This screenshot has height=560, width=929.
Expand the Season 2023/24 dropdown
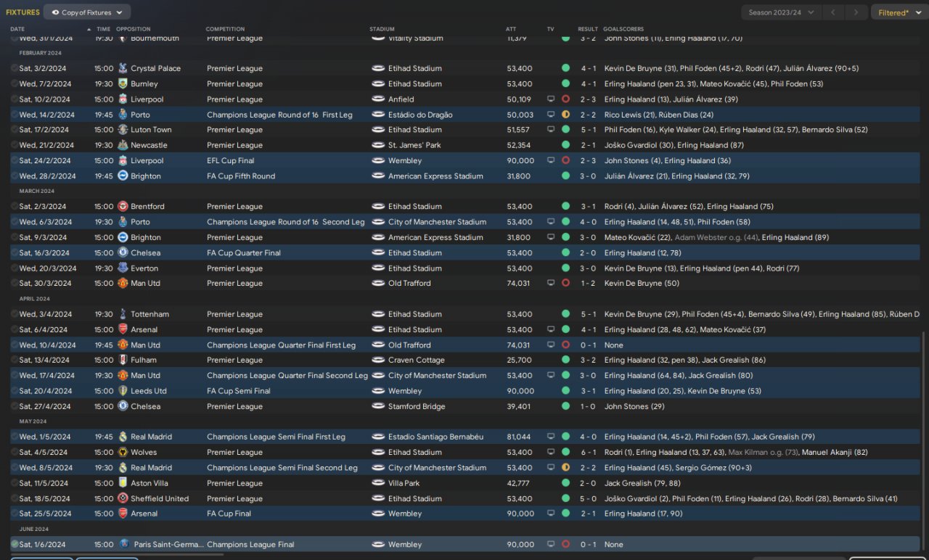coord(782,12)
